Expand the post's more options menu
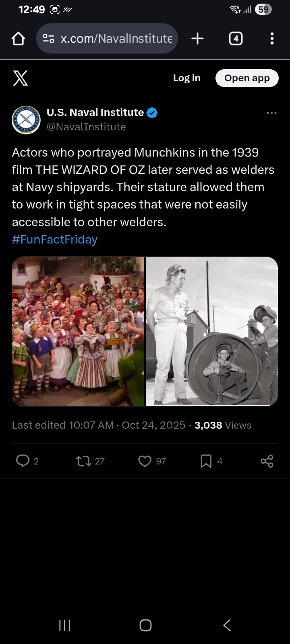 (x=271, y=113)
